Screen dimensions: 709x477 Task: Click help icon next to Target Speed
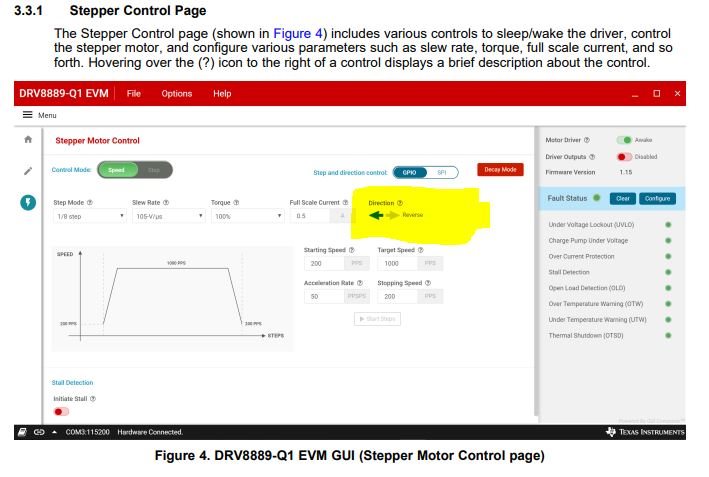[x=421, y=250]
